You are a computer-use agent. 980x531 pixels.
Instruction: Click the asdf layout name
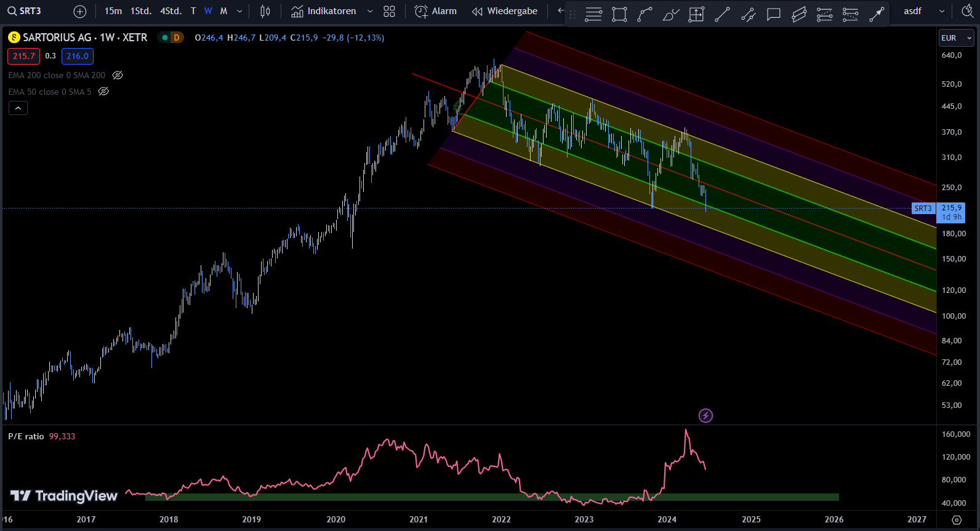pyautogui.click(x=913, y=11)
